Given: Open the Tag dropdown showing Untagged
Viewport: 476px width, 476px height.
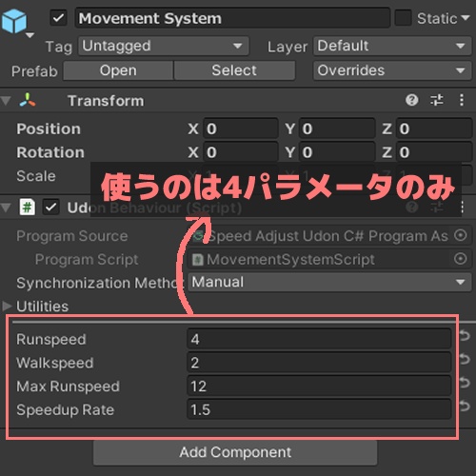Looking at the screenshot, I should [164, 46].
